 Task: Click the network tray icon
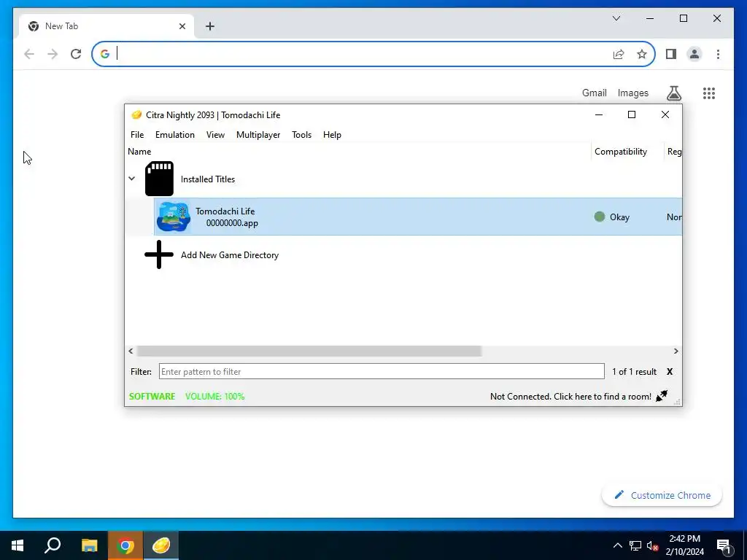click(635, 545)
